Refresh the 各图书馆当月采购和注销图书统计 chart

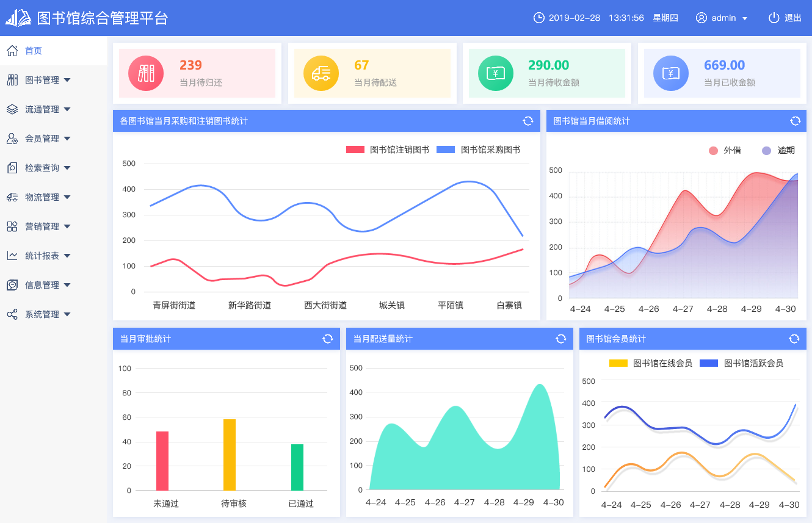(x=528, y=121)
